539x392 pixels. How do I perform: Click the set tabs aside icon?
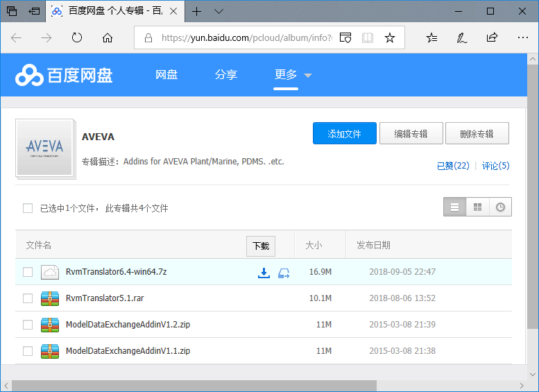click(x=34, y=11)
